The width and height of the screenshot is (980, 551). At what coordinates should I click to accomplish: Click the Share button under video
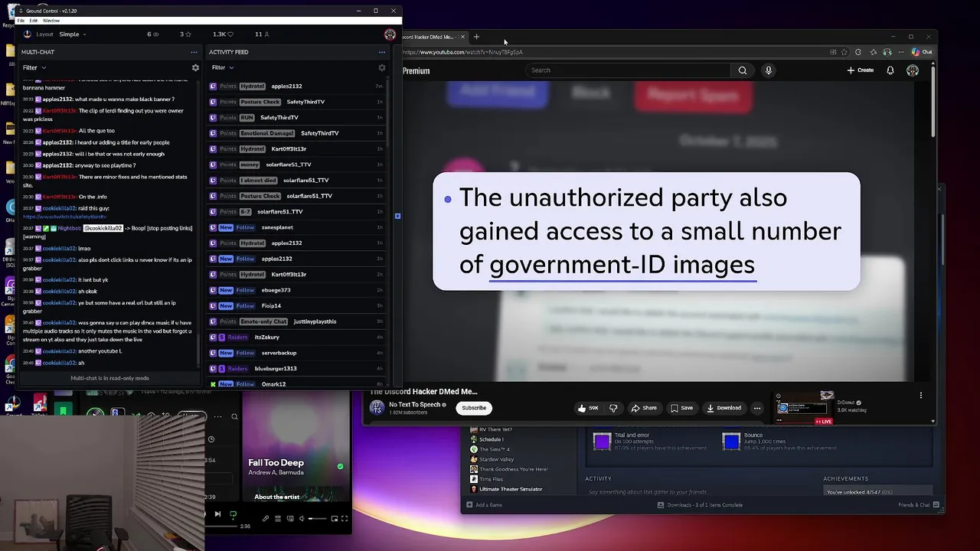[644, 408]
